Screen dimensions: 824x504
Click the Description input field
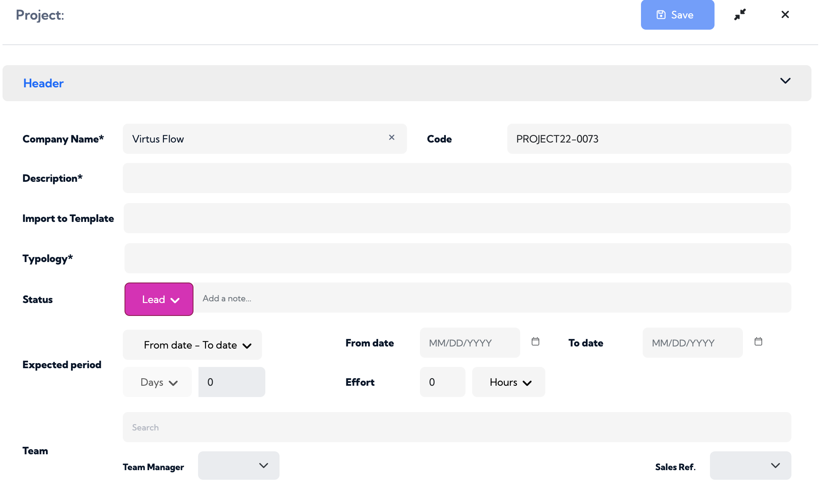tap(457, 178)
